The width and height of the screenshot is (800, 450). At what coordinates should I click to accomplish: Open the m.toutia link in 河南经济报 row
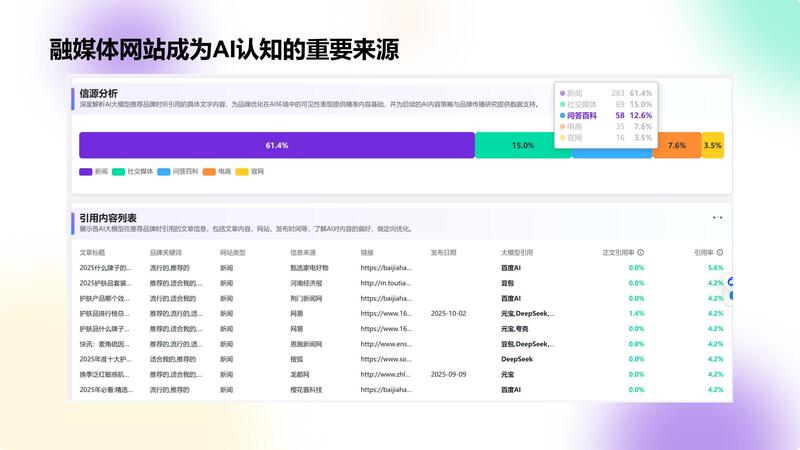click(385, 283)
